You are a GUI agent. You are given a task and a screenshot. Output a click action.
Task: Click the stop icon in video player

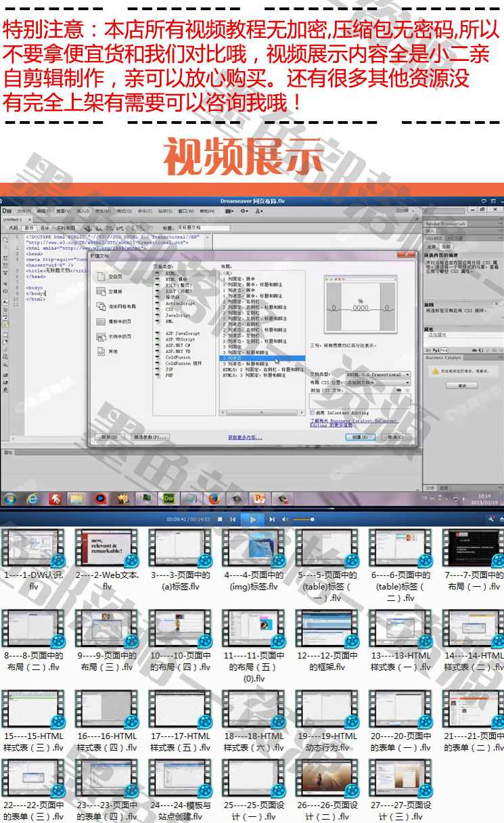(220, 519)
